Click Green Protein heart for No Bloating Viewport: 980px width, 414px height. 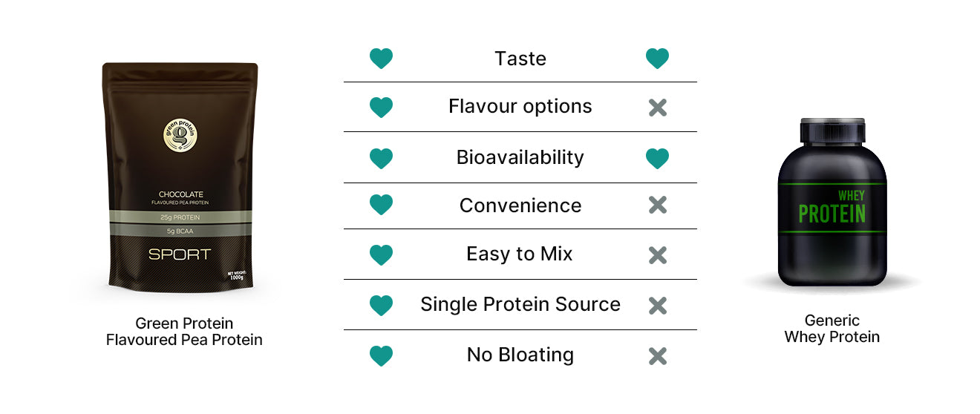coord(381,355)
